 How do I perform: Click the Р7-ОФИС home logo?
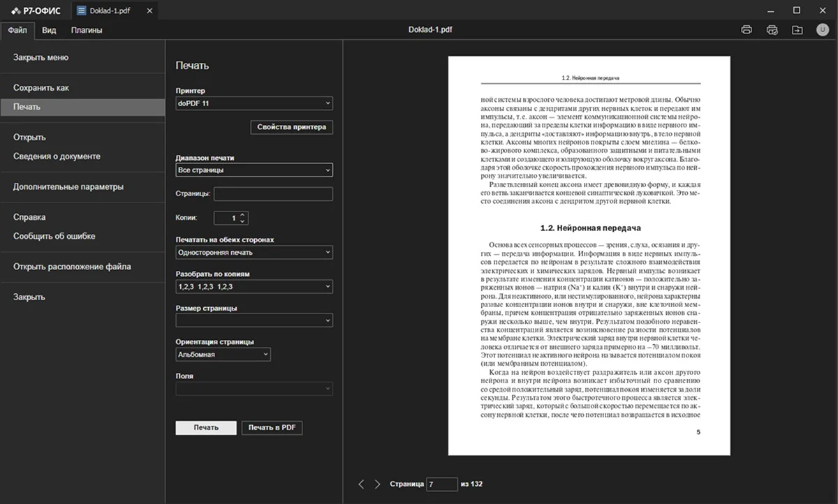pos(36,10)
